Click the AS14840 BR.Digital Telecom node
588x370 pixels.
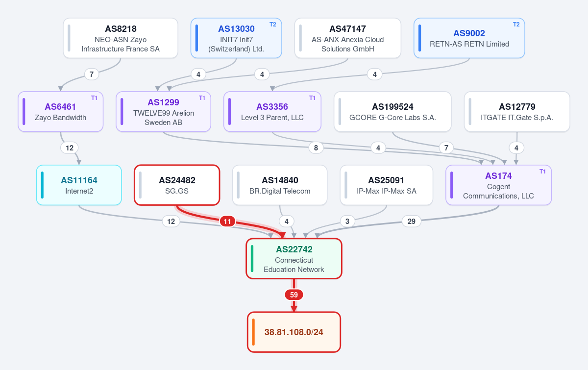point(280,185)
